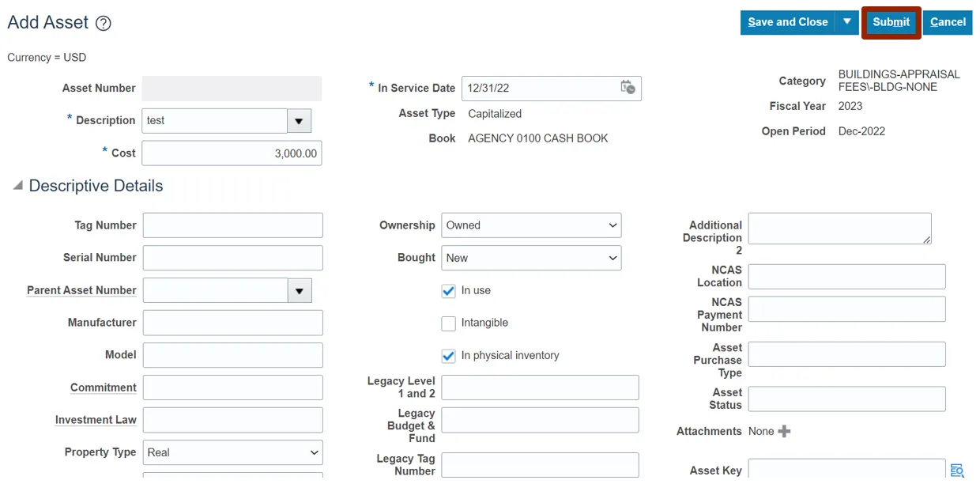Click the Tag Number text field
The image size is (980, 499).
coord(232,225)
